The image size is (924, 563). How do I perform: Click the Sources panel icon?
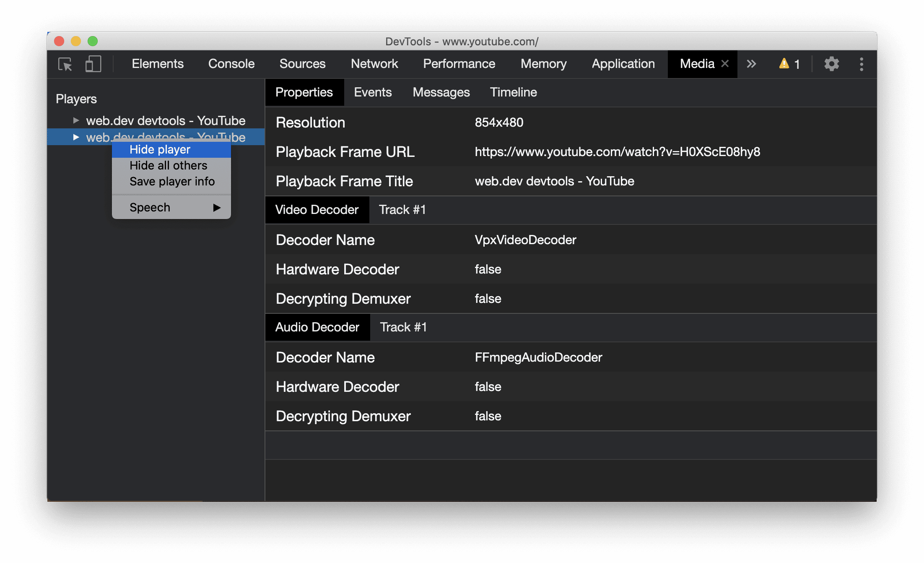coord(301,64)
